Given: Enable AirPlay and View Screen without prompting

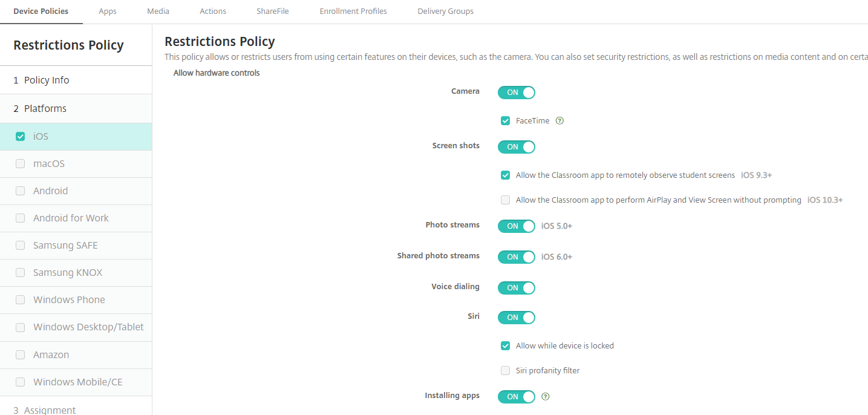Looking at the screenshot, I should pos(506,200).
